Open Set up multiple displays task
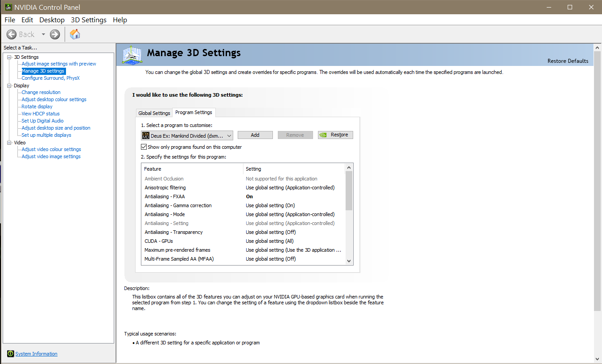Viewport: 602px width, 364px height. pyautogui.click(x=46, y=135)
